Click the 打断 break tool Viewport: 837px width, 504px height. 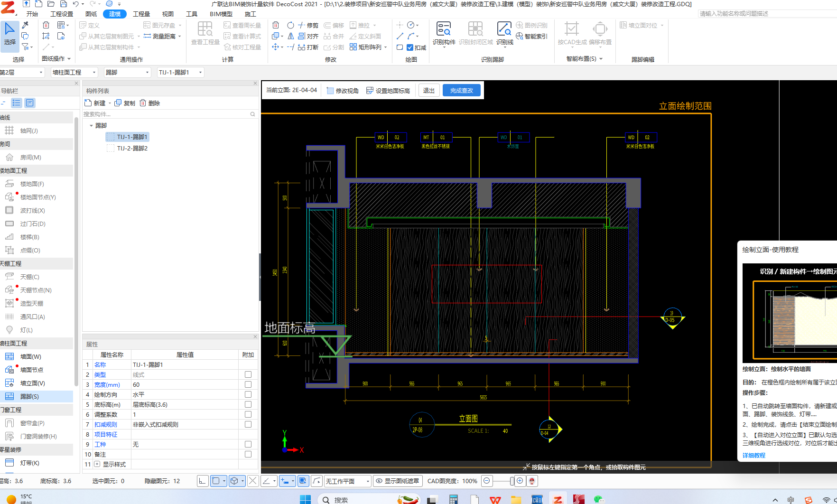click(308, 47)
